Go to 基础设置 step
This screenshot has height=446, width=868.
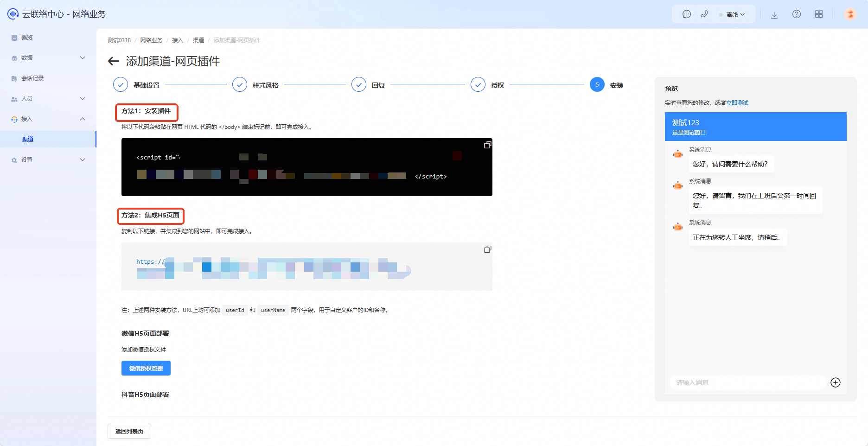136,85
